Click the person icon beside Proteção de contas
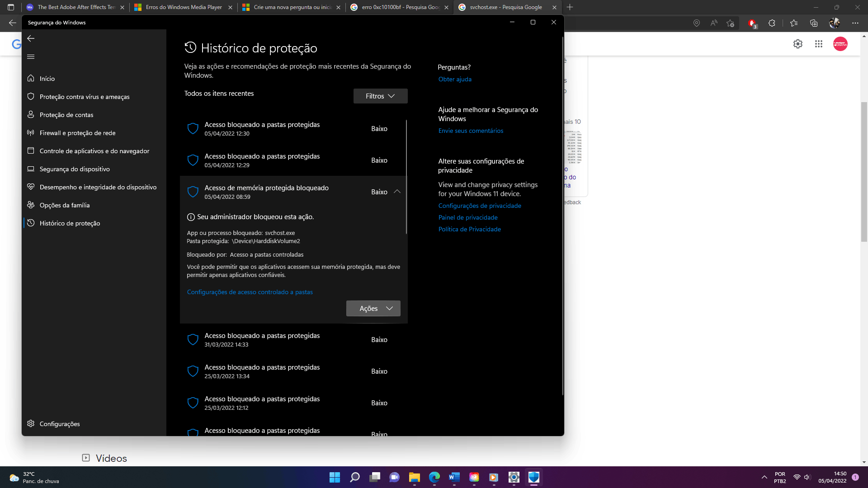The width and height of the screenshot is (868, 488). (31, 114)
